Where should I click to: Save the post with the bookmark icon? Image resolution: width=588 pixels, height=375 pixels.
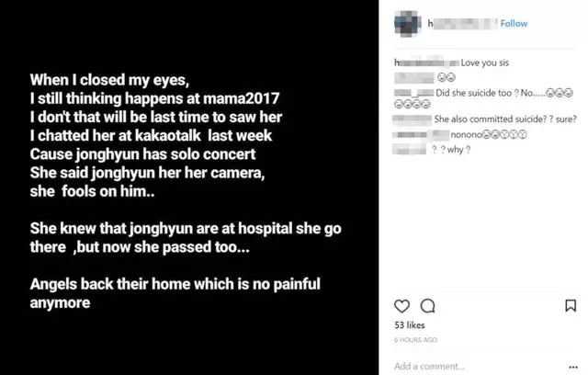(571, 306)
